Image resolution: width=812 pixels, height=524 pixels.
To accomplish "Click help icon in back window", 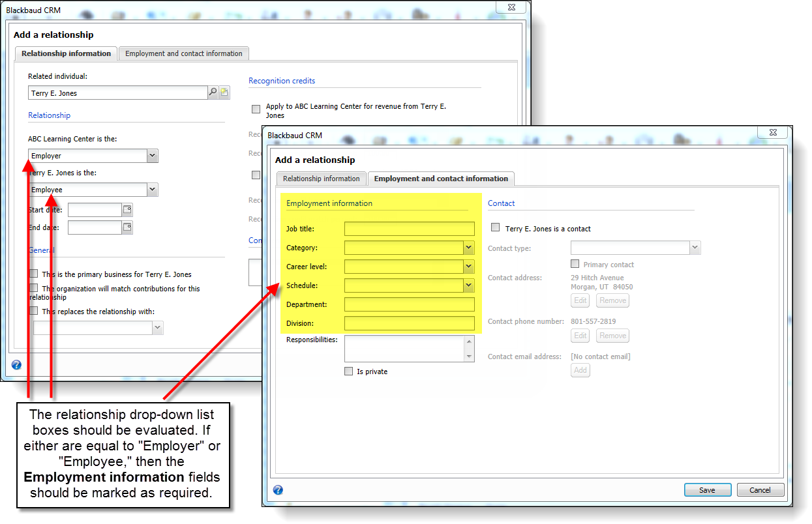I will coord(16,365).
